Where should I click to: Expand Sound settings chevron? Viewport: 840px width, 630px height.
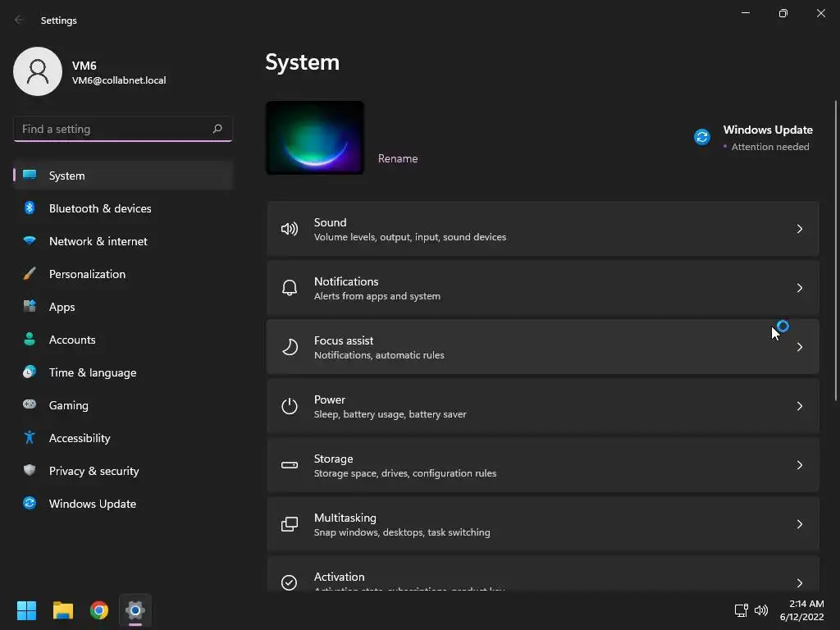pyautogui.click(x=800, y=229)
